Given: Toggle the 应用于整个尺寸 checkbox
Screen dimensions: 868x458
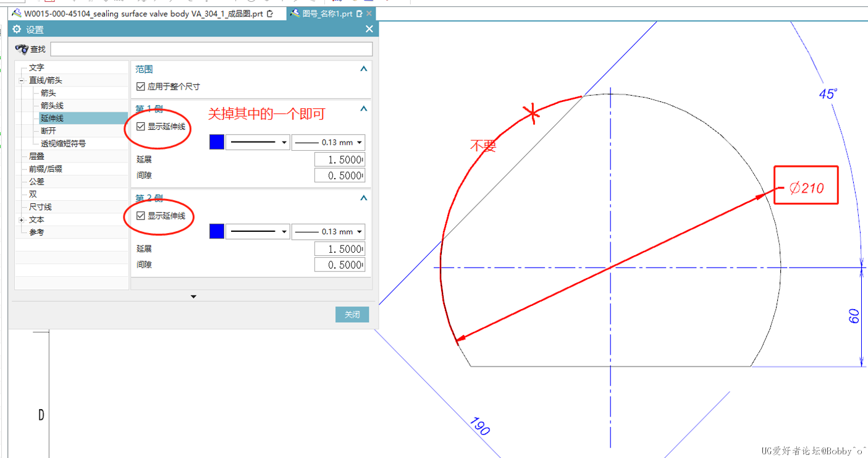Looking at the screenshot, I should coord(140,87).
